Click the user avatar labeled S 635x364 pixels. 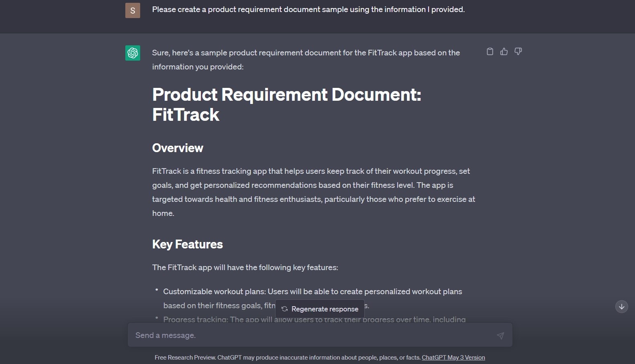(x=133, y=10)
